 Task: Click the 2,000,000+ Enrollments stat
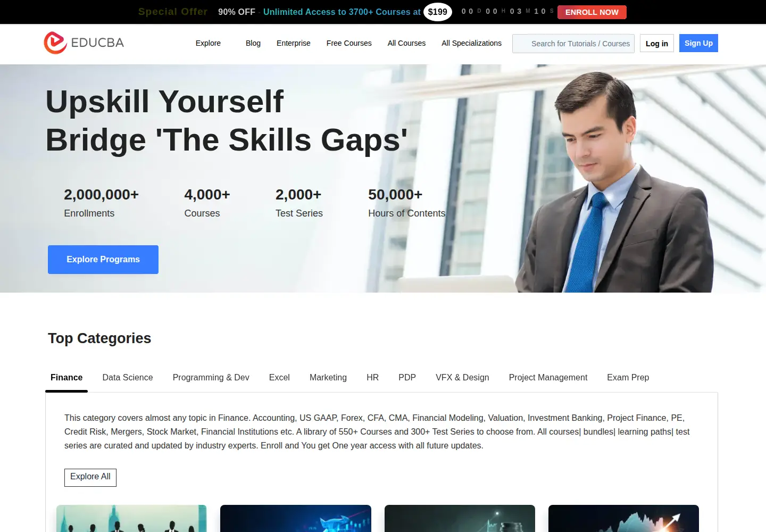[x=101, y=203]
